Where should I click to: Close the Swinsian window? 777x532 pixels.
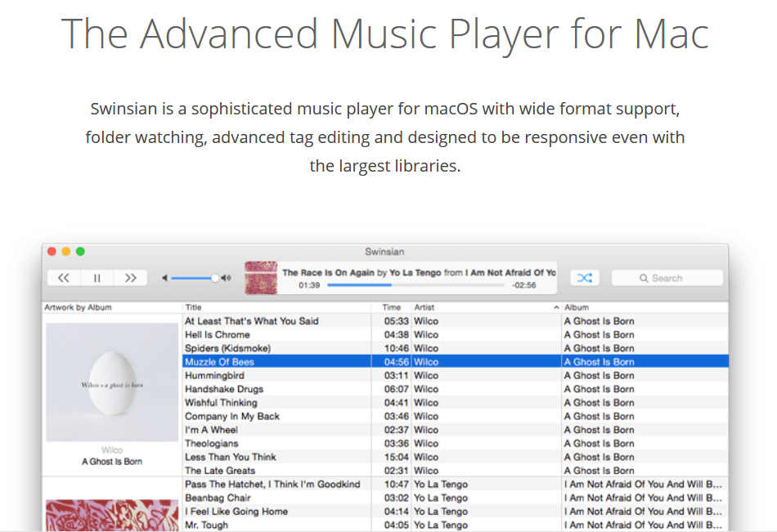click(52, 252)
